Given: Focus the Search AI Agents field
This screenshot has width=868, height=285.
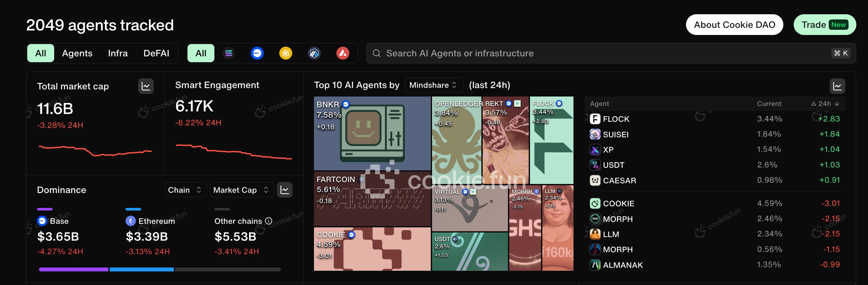Looking at the screenshot, I should pyautogui.click(x=611, y=53).
